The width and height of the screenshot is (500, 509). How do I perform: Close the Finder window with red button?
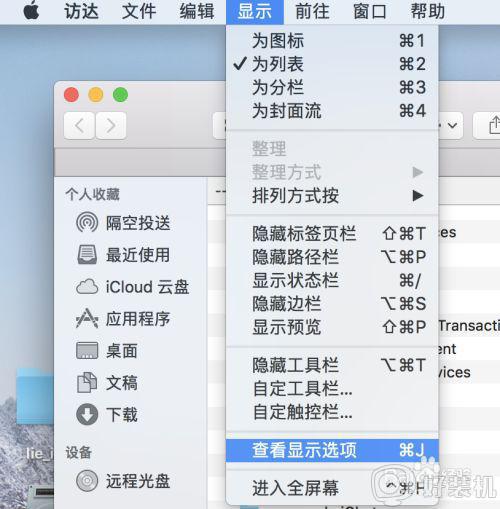point(71,95)
